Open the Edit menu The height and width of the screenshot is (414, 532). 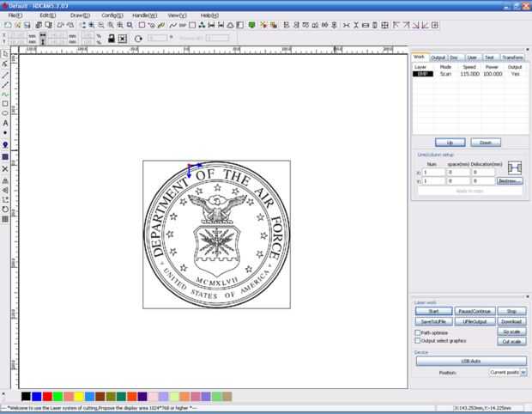click(48, 15)
